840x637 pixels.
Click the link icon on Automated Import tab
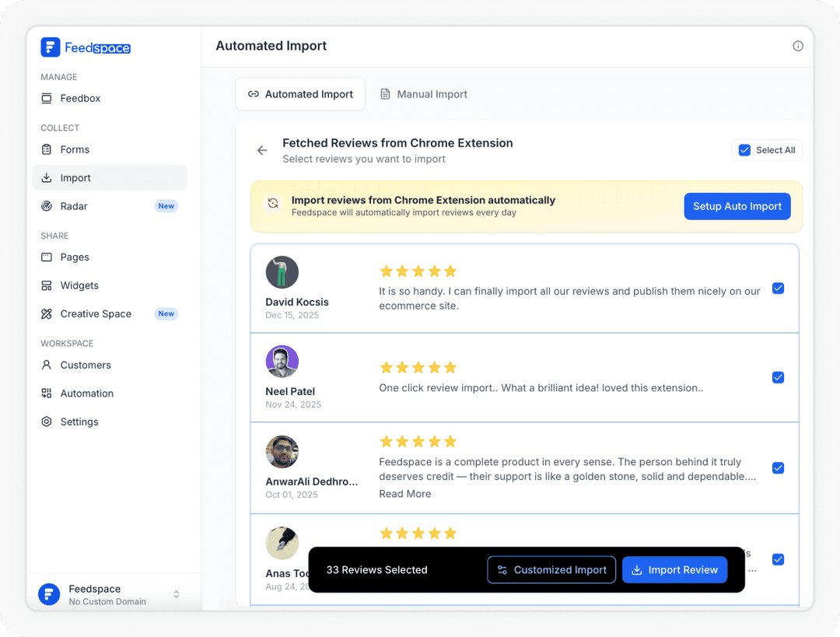coord(254,94)
